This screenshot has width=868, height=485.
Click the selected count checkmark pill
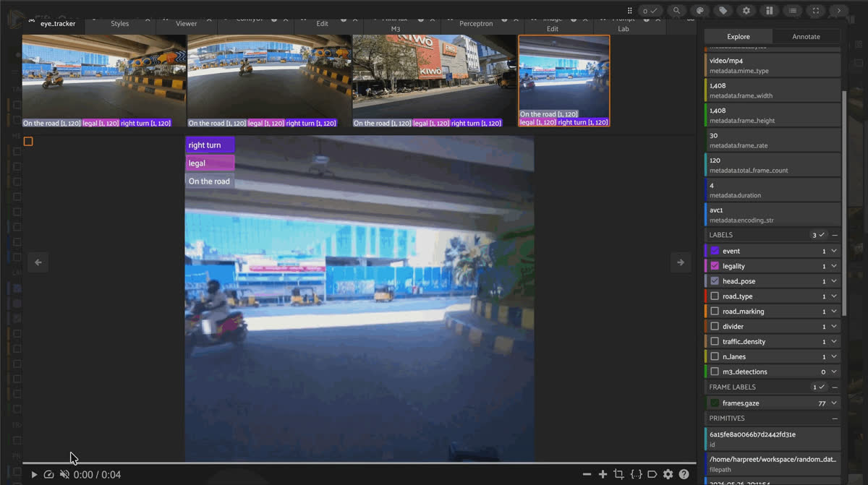coord(651,10)
